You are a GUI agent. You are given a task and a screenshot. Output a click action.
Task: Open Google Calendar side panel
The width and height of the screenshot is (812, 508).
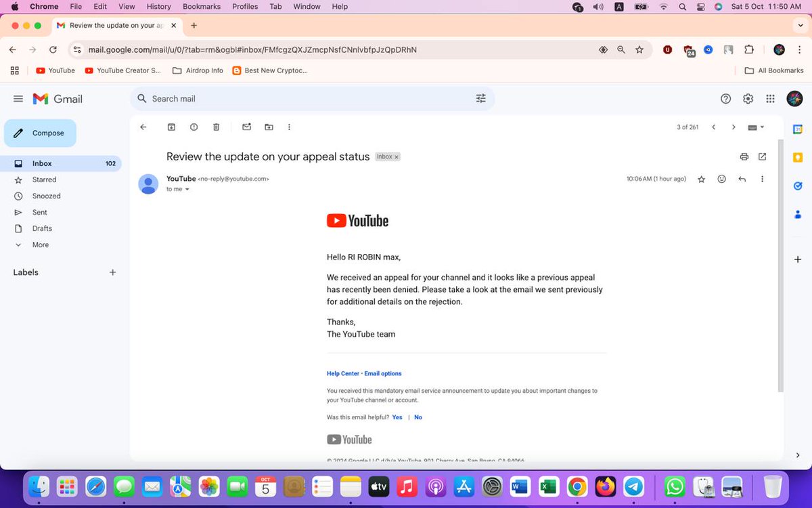798,129
